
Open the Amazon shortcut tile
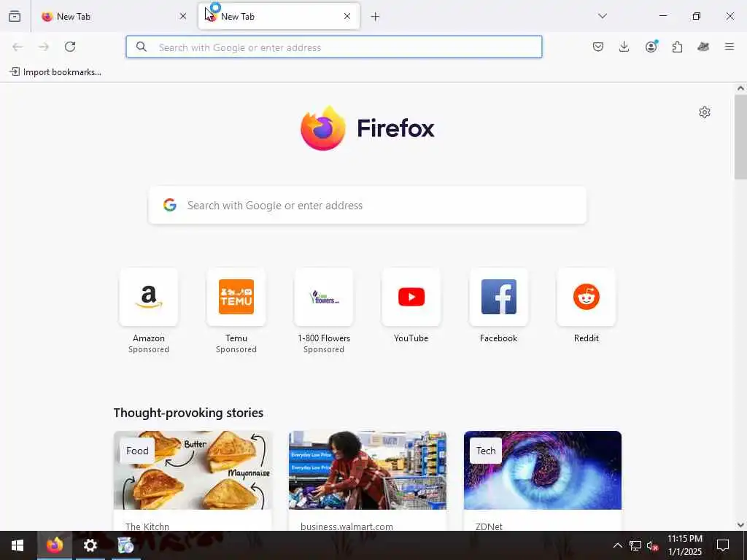pyautogui.click(x=149, y=297)
